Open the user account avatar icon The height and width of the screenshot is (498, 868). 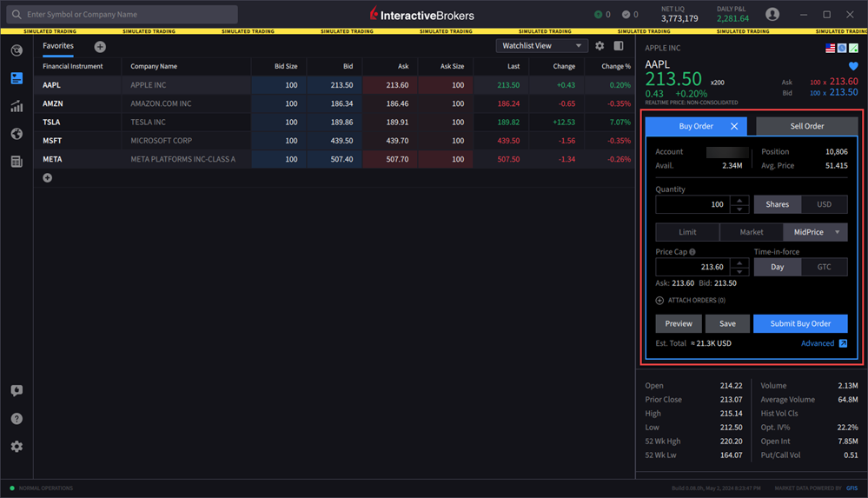pyautogui.click(x=772, y=15)
